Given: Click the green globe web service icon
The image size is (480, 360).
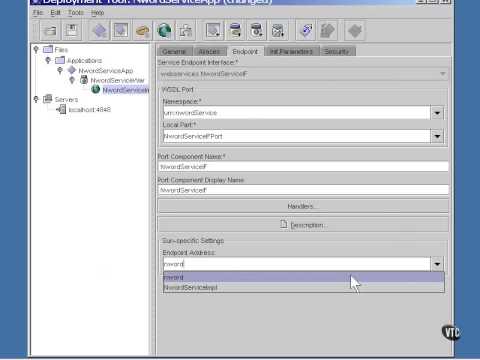Looking at the screenshot, I should pos(164,31).
